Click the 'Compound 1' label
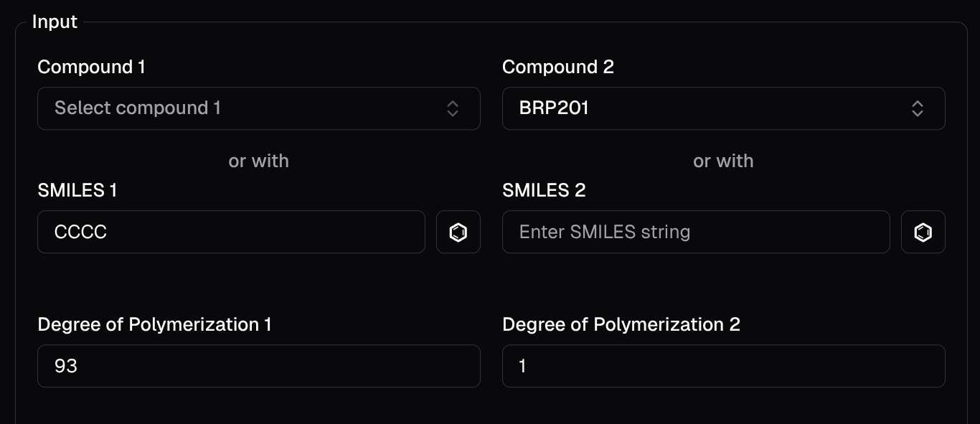 click(91, 67)
